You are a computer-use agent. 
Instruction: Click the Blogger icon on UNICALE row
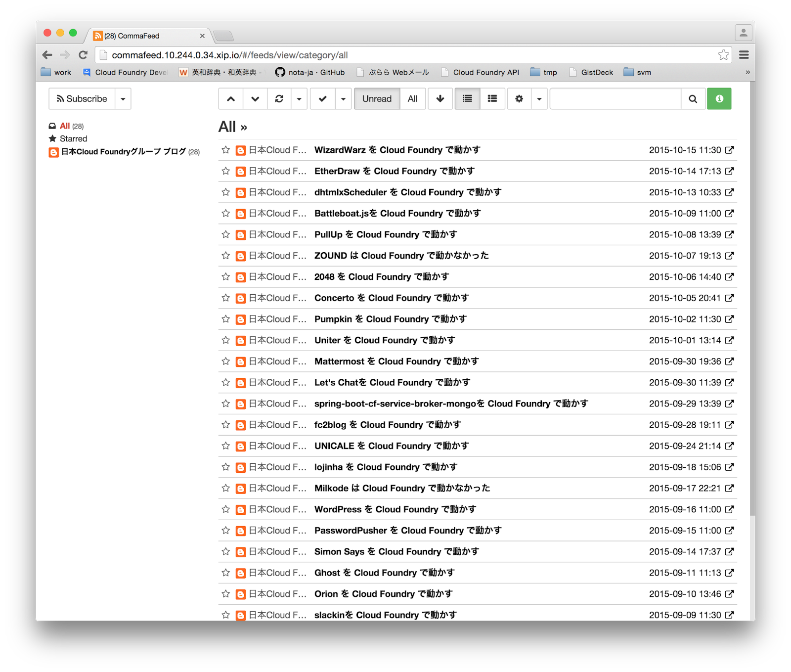241,447
